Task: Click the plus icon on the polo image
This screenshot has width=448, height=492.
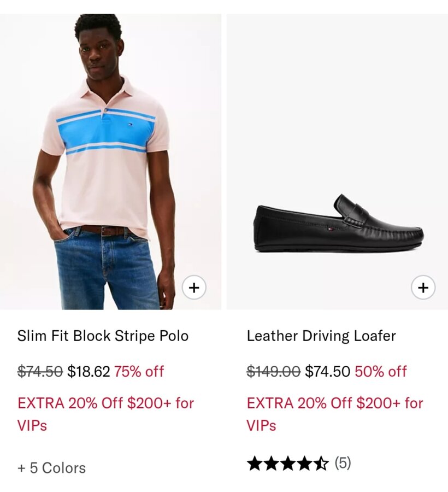Action: [194, 287]
